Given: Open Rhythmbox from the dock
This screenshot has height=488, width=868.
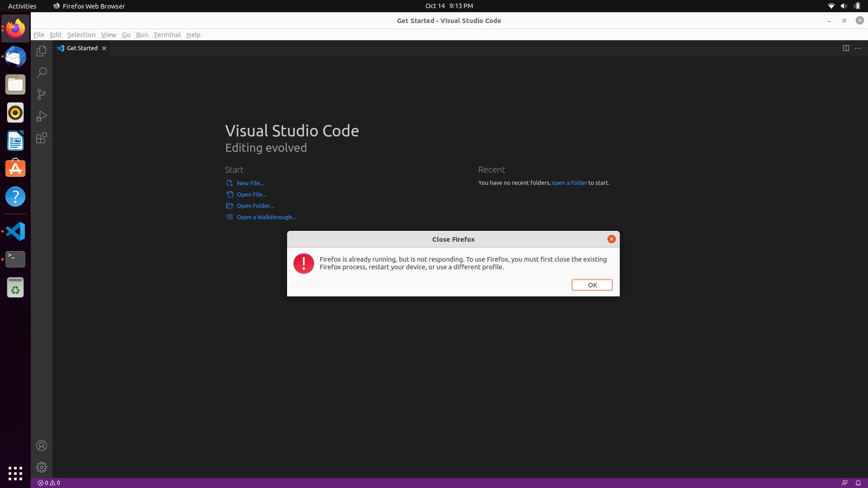Looking at the screenshot, I should coord(15,113).
